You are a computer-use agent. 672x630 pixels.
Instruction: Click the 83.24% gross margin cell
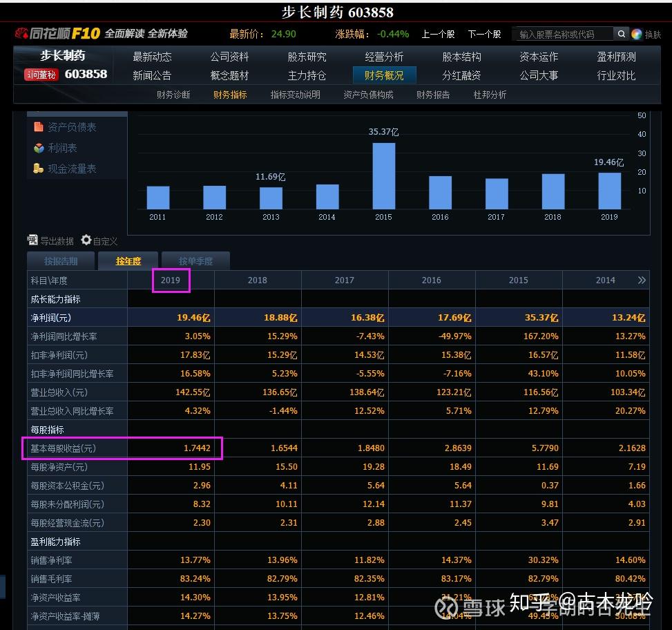point(195,579)
